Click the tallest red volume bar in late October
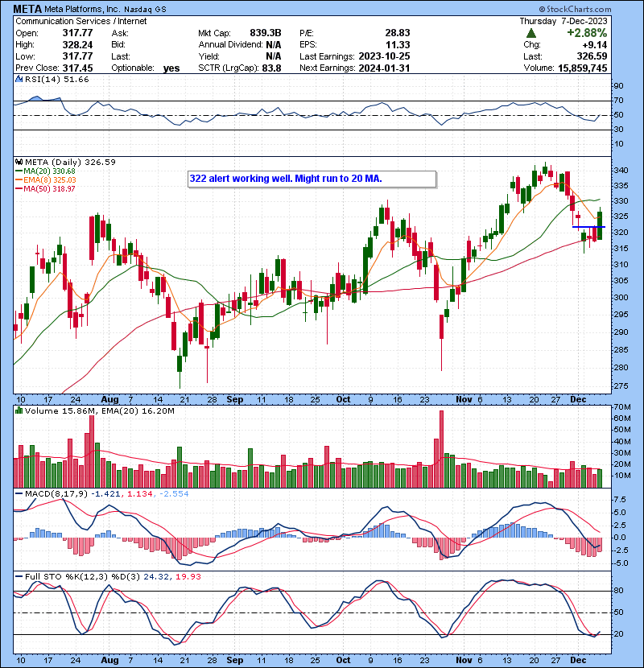This screenshot has width=644, height=668. pyautogui.click(x=440, y=447)
